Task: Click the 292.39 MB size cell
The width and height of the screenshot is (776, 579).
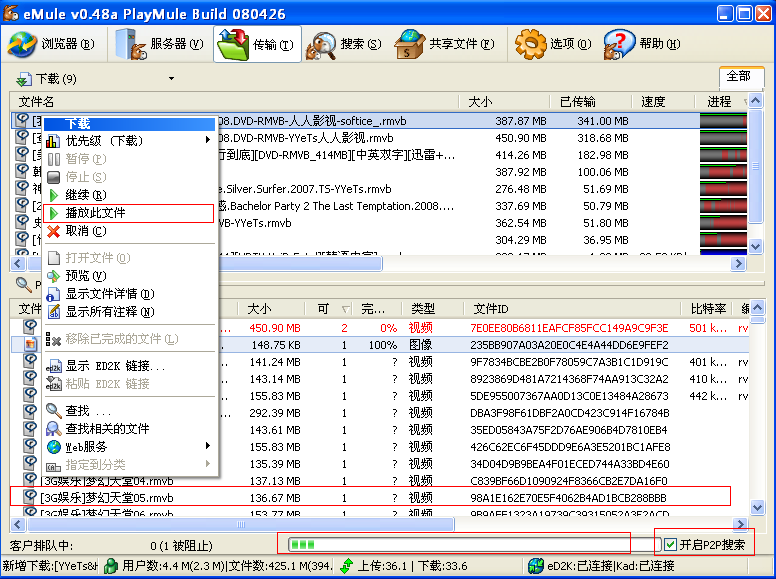Action: [x=275, y=413]
